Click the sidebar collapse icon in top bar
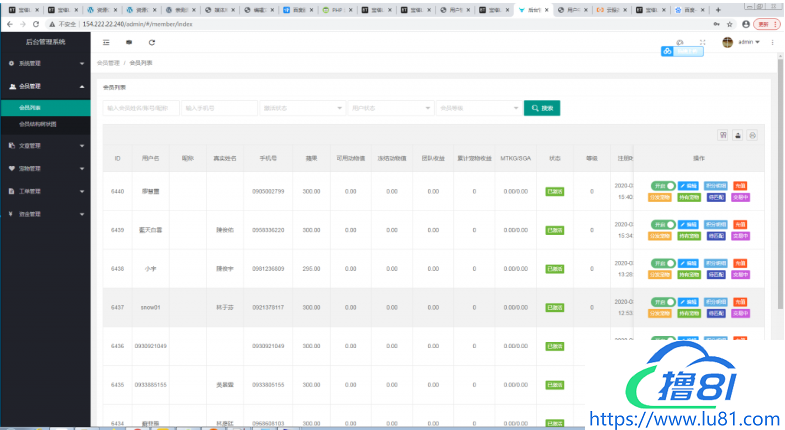This screenshot has height=430, width=785. [x=106, y=43]
